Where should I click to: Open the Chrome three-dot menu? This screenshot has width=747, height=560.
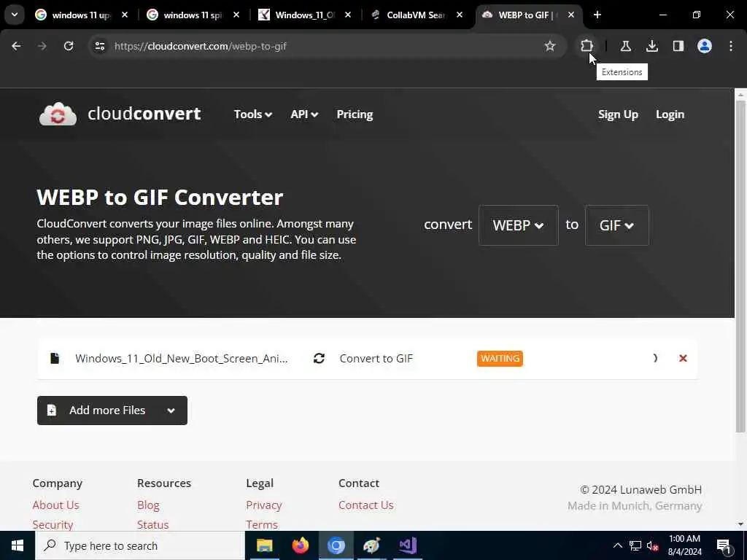730,46
